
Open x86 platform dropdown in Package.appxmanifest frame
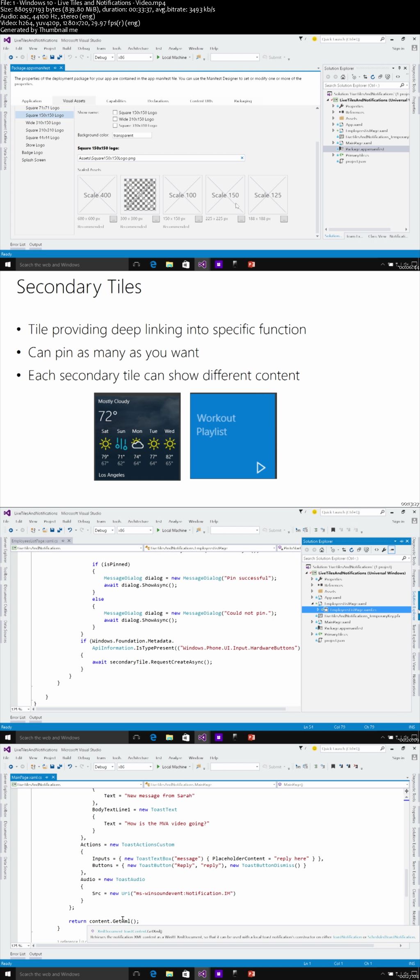(135, 57)
